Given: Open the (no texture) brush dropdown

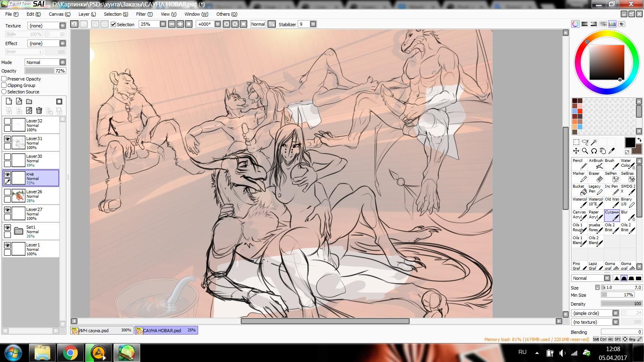Looking at the screenshot, I should coord(615,322).
